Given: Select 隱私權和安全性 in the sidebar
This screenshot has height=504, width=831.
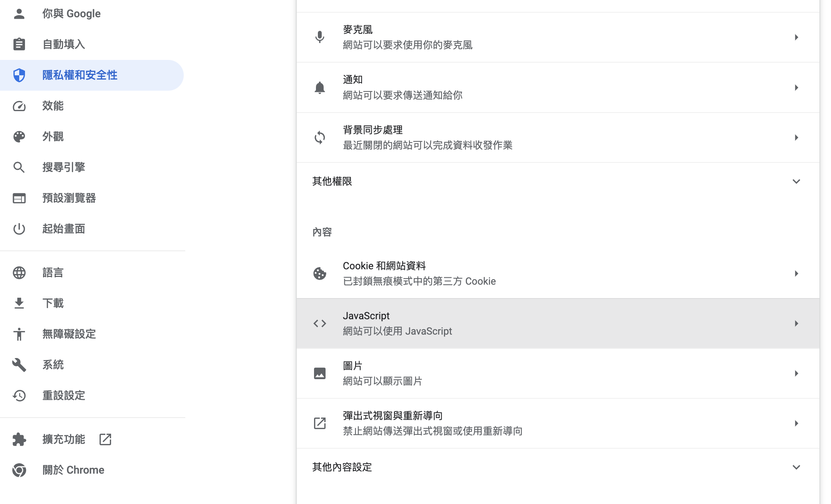Looking at the screenshot, I should tap(80, 75).
